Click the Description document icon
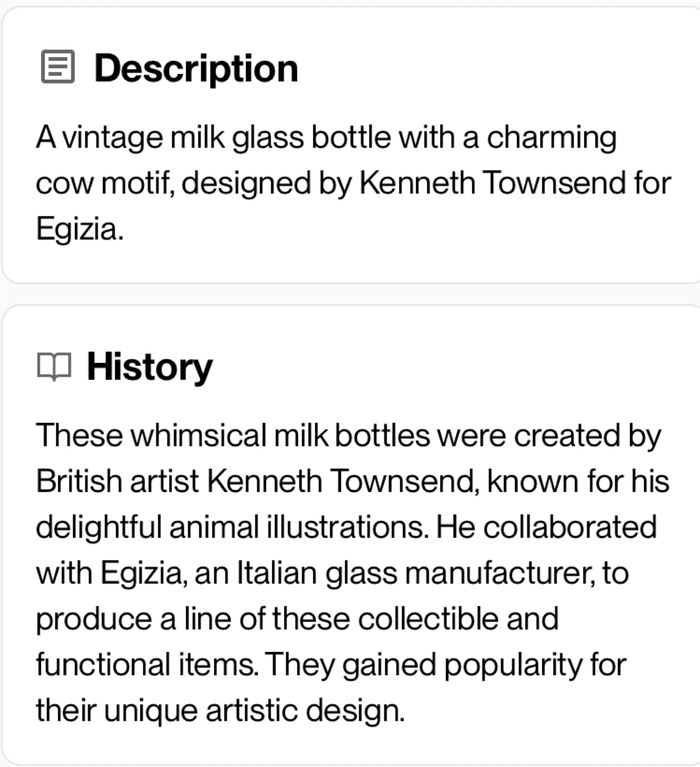This screenshot has width=700, height=767. pyautogui.click(x=57, y=67)
